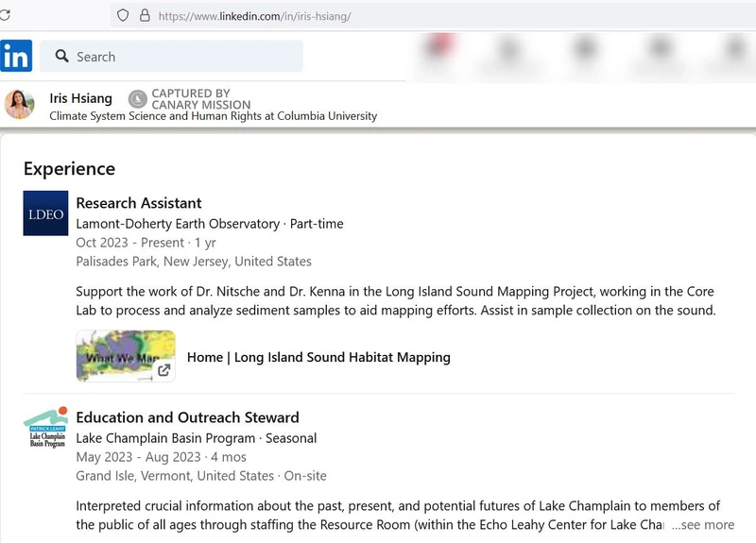Click the name Iris Hsiang
756x543 pixels.
click(80, 98)
